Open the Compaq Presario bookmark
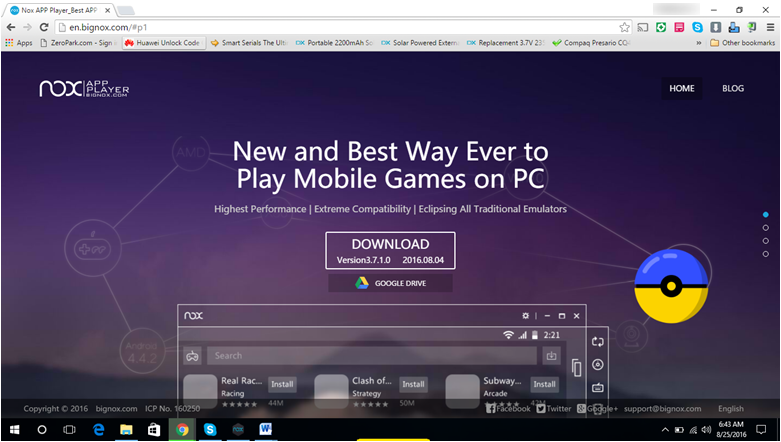This screenshot has height=442, width=781. pyautogui.click(x=592, y=43)
